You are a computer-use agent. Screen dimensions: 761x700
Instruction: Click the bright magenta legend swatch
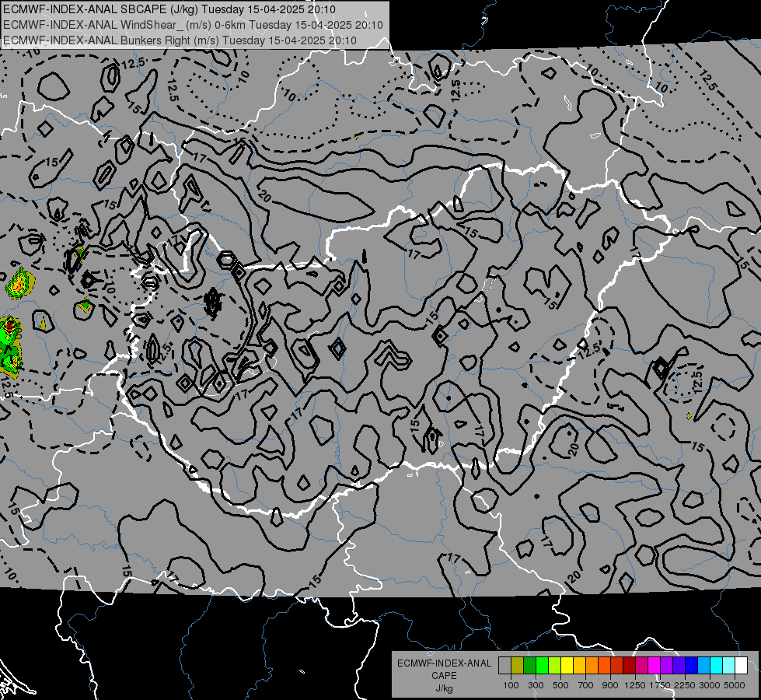655,665
